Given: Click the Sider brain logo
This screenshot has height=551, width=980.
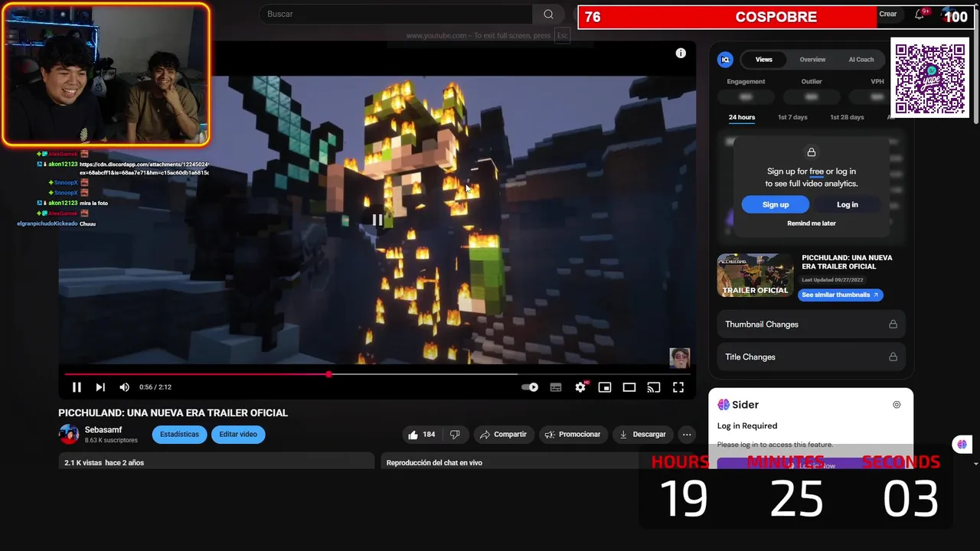Looking at the screenshot, I should pyautogui.click(x=724, y=405).
